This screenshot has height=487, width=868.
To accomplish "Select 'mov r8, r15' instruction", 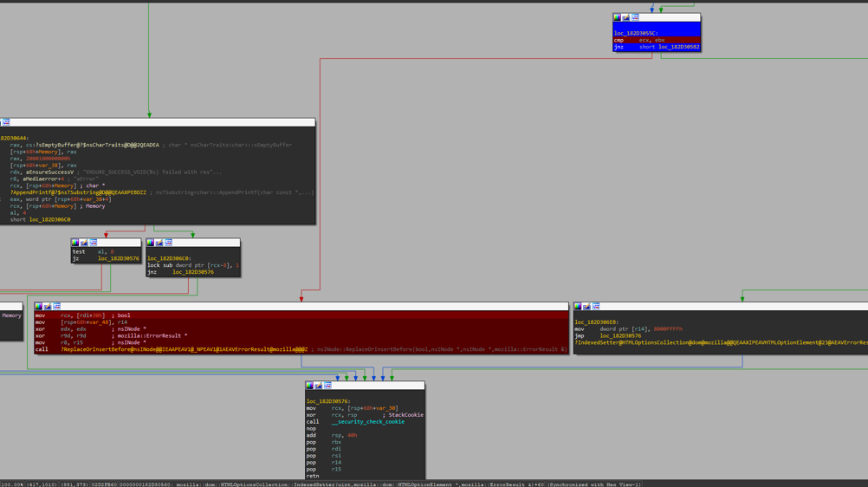I will pyautogui.click(x=55, y=342).
